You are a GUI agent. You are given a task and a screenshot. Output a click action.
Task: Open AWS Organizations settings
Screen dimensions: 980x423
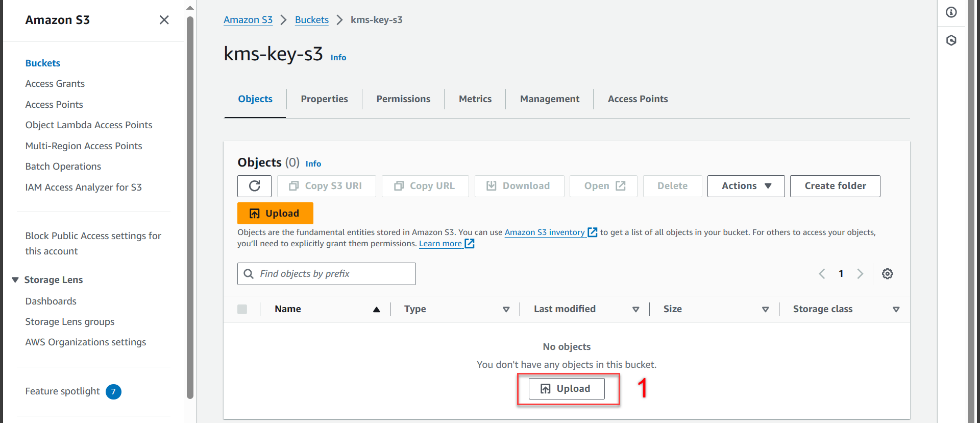(86, 342)
